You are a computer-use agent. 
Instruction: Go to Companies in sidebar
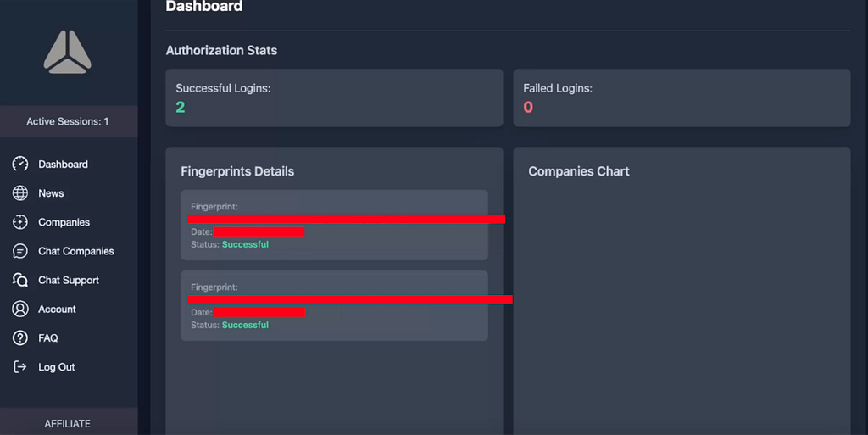click(64, 222)
